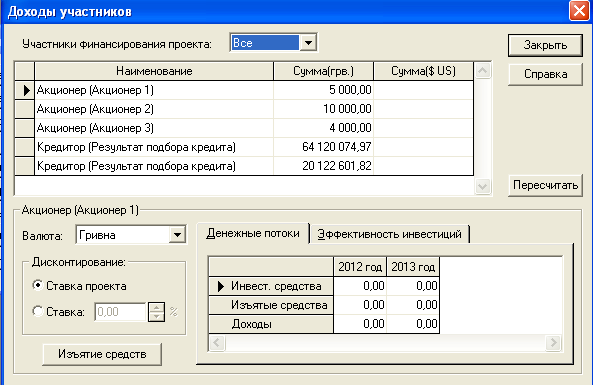Click the Закрыть button

tap(545, 45)
